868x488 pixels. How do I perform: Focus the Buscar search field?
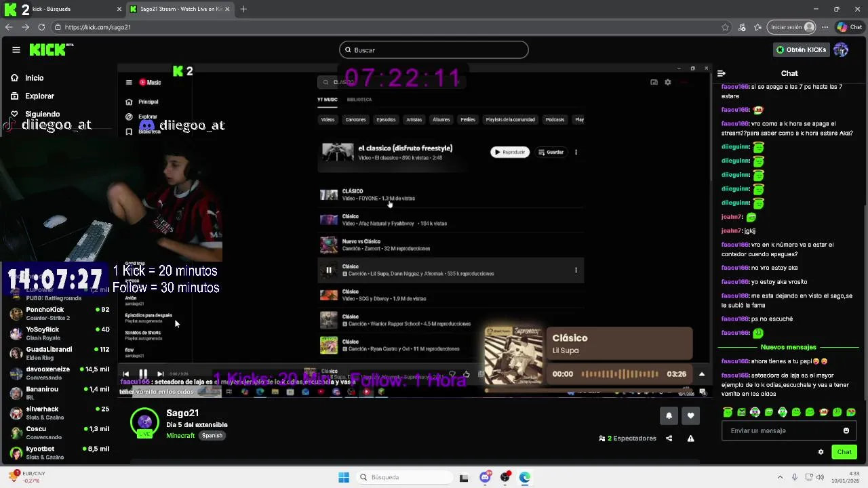tap(434, 49)
